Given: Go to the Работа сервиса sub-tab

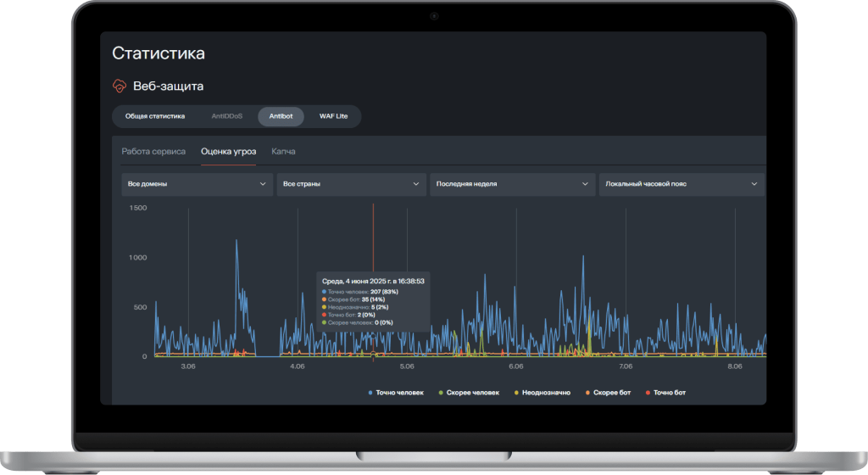Looking at the screenshot, I should coord(153,151).
